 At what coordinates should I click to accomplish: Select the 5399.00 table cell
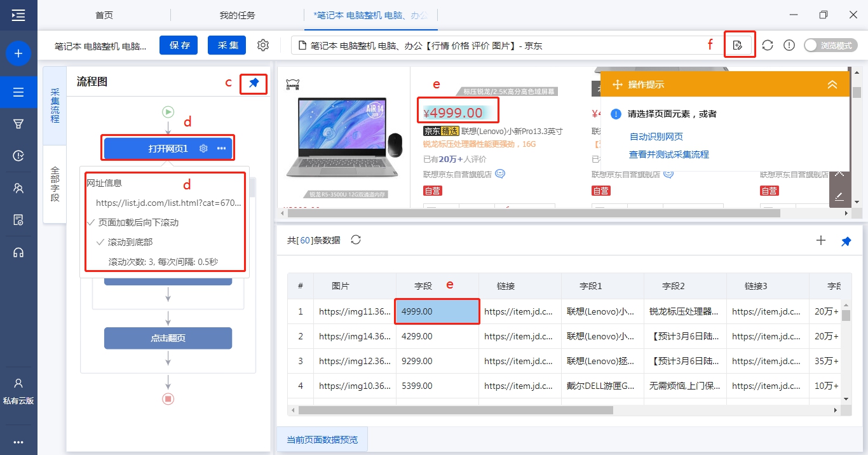click(437, 386)
